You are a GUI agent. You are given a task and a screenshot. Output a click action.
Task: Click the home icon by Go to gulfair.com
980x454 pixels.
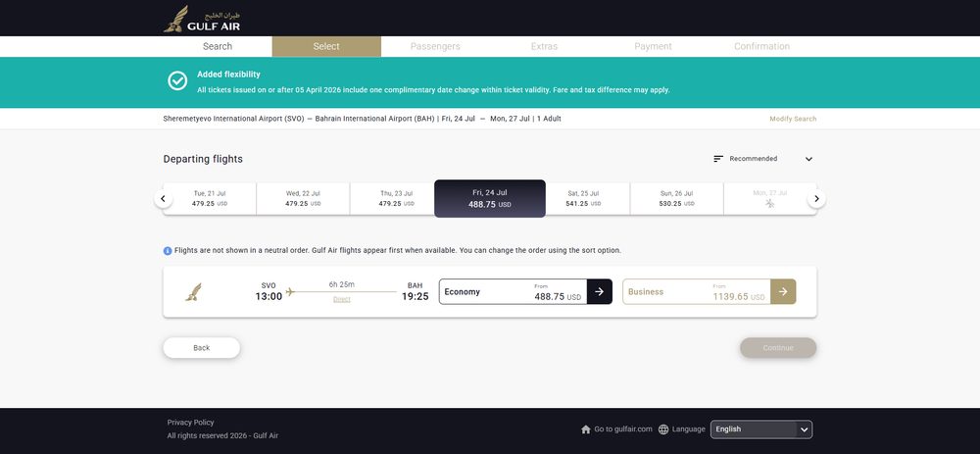point(586,429)
